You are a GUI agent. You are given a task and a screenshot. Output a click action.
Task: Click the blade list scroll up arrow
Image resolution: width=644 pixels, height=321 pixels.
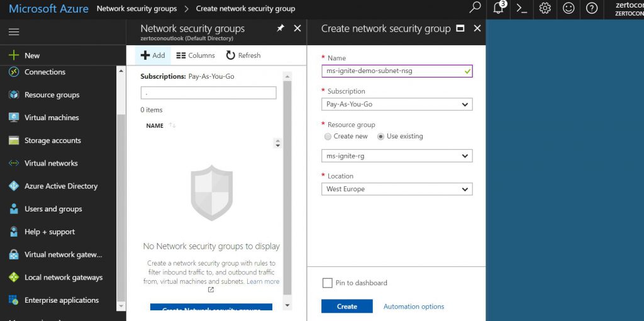click(287, 76)
